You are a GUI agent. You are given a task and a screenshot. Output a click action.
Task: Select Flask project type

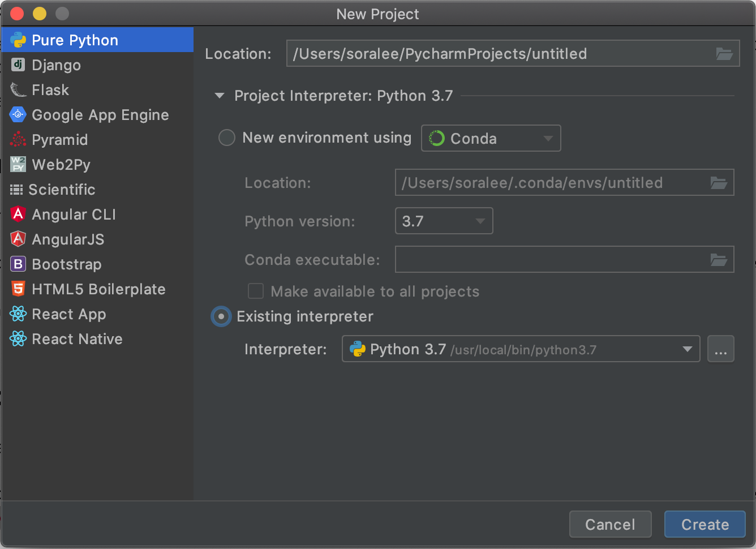97,90
